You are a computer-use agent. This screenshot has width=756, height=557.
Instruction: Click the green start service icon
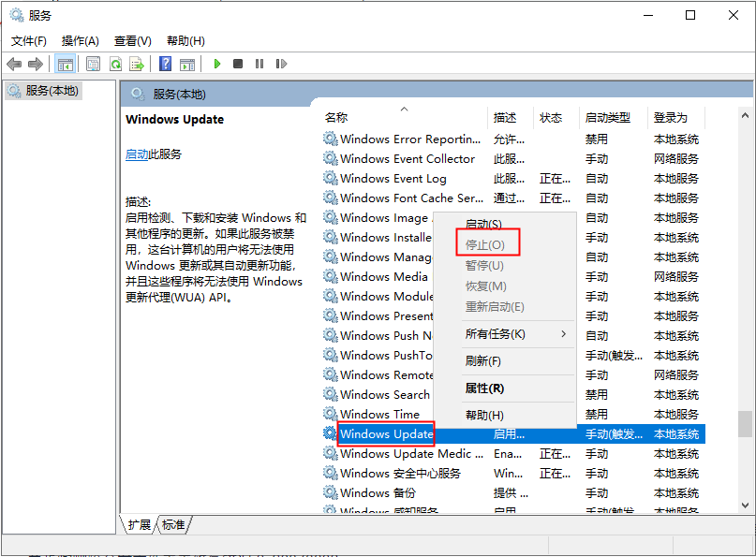point(217,64)
